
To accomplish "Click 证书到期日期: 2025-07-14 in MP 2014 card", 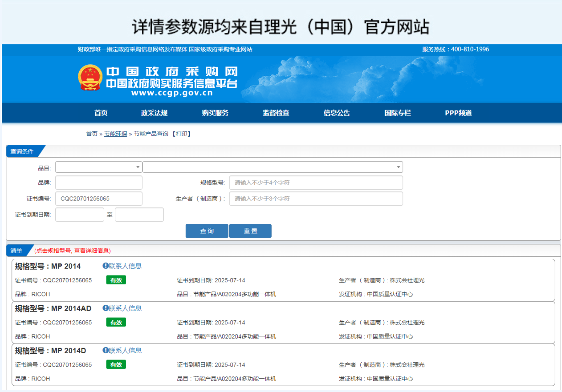I will coord(211,280).
